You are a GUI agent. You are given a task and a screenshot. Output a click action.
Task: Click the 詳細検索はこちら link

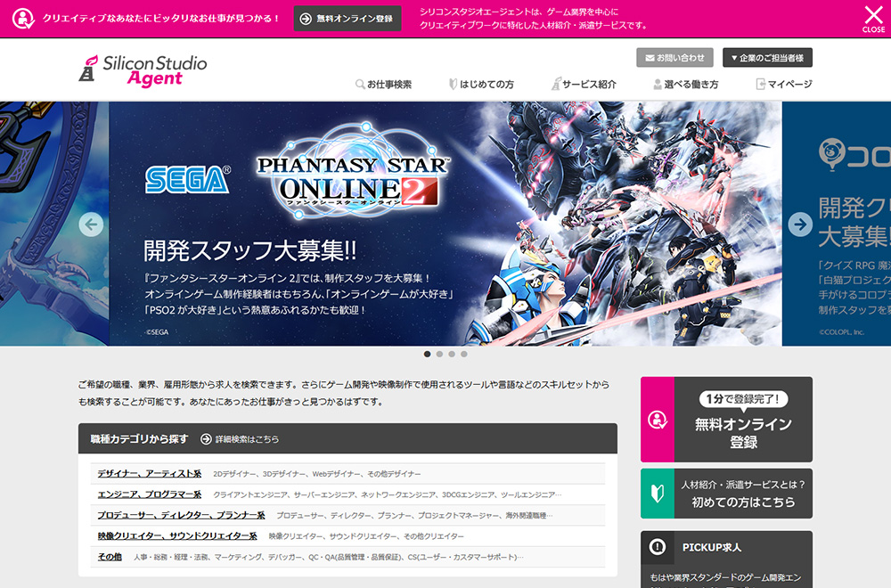247,439
